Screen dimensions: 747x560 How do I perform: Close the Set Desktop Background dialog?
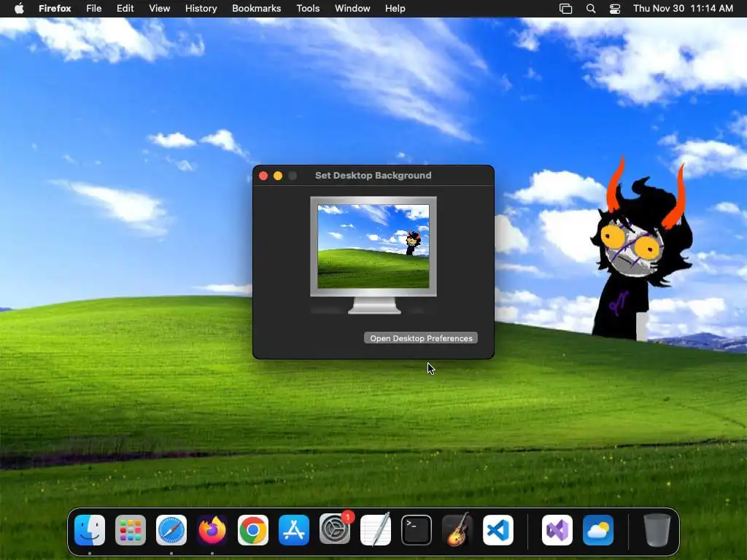[x=263, y=176]
